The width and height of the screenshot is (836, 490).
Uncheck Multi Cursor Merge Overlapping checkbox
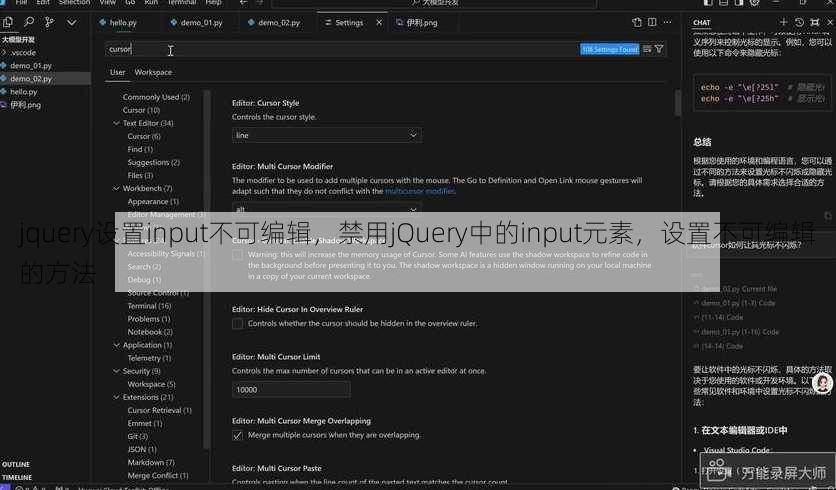coord(237,436)
